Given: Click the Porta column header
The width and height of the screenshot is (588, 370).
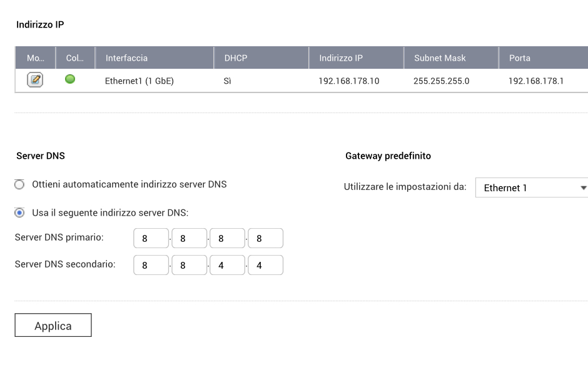Looking at the screenshot, I should point(544,58).
